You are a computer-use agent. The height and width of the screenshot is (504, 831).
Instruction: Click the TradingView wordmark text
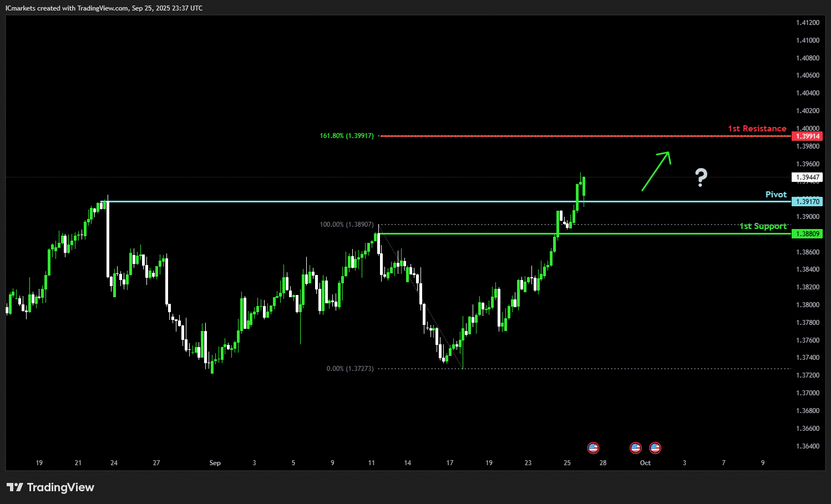point(60,487)
